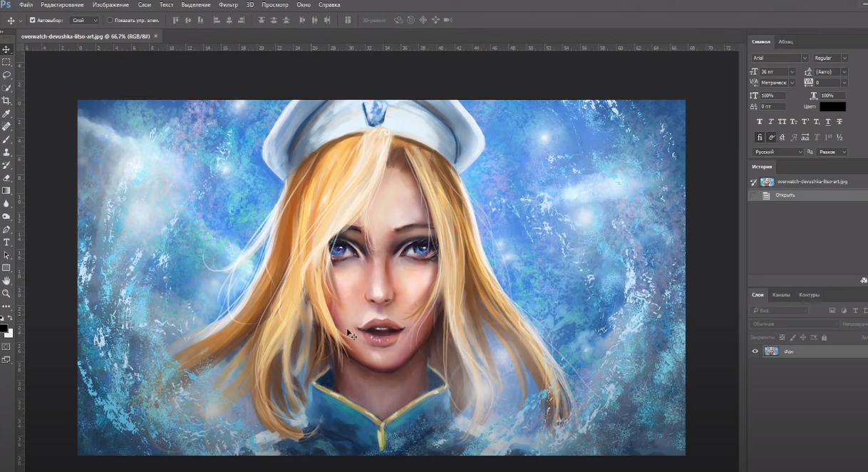Lock transparent pixels in Layers panel
This screenshot has width=868, height=472.
pyautogui.click(x=782, y=337)
